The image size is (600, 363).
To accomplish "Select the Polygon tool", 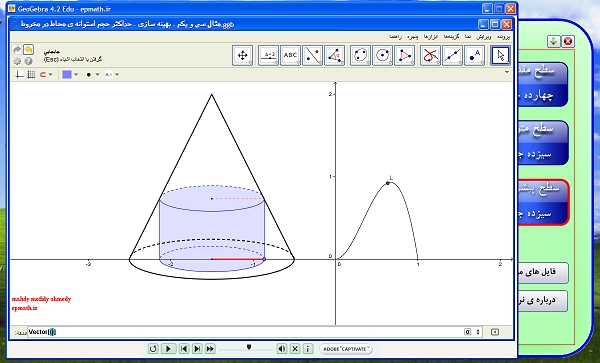I will pyautogui.click(x=404, y=55).
